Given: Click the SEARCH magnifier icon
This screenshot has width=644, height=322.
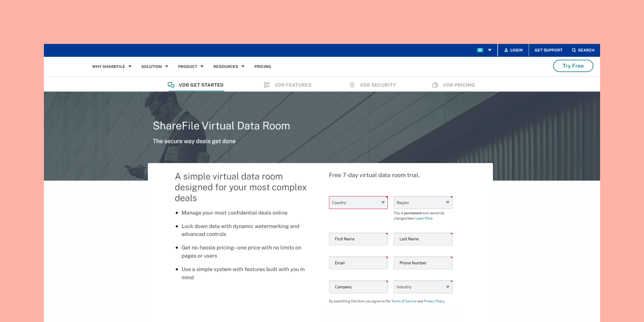Looking at the screenshot, I should point(574,50).
